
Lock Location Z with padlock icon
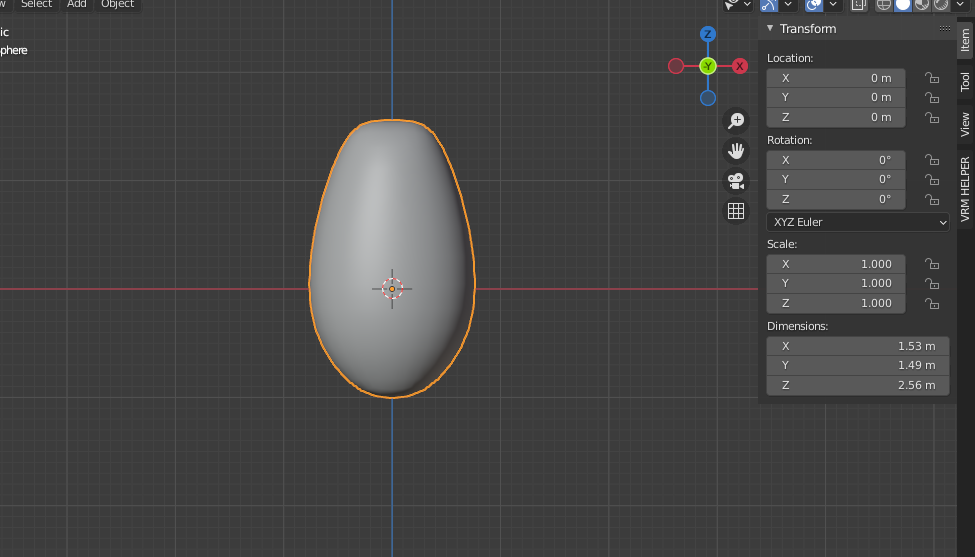click(x=931, y=117)
